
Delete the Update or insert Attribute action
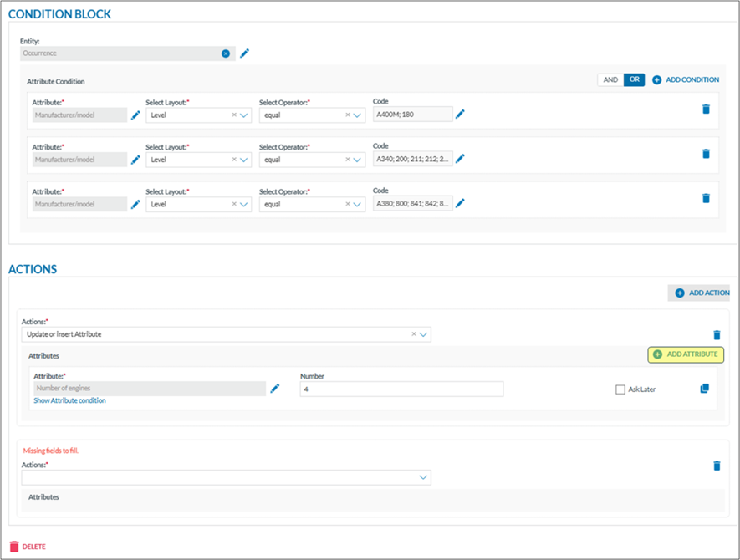coord(717,334)
